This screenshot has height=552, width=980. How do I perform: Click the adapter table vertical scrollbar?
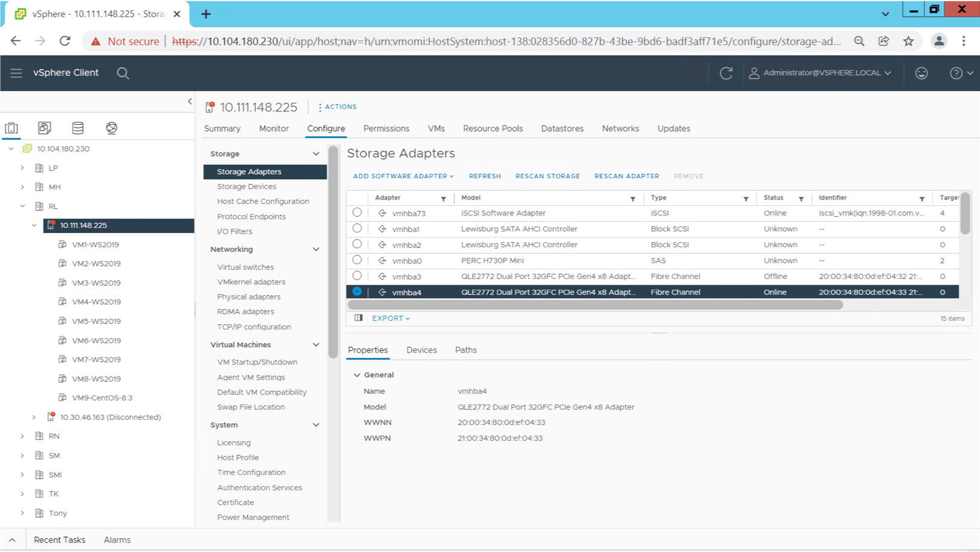pos(965,213)
